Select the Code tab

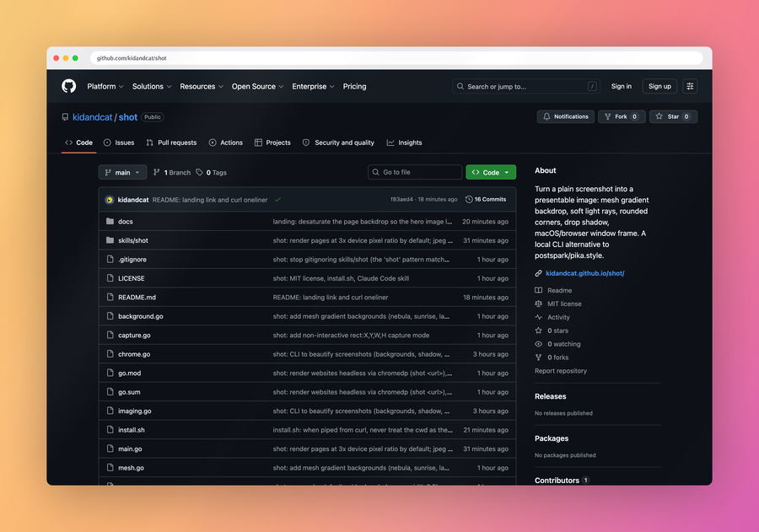point(79,142)
